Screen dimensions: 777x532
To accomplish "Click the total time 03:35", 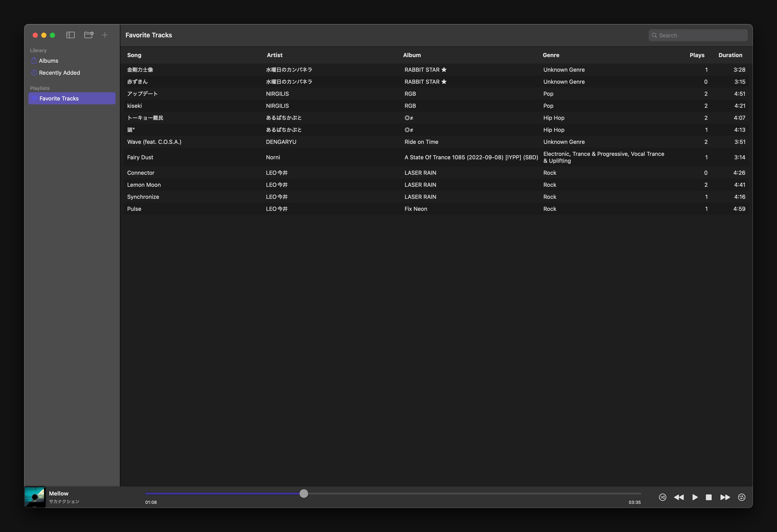I will [635, 502].
